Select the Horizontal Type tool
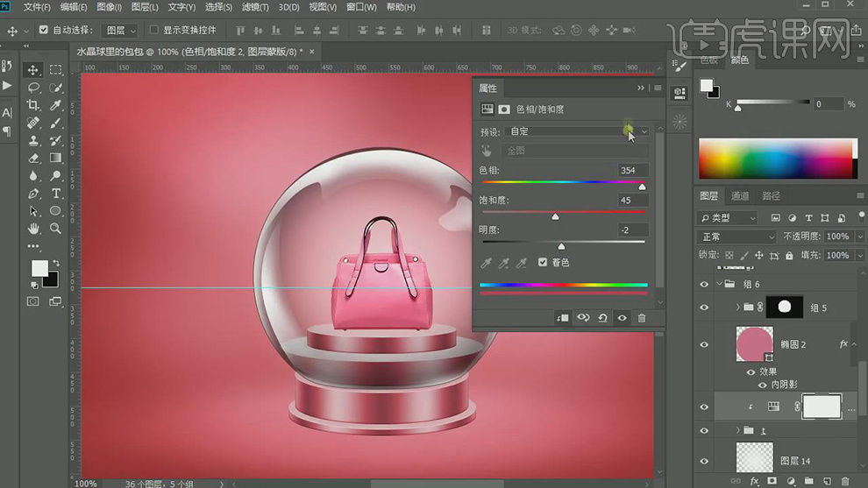Viewport: 868px width, 488px height. pyautogui.click(x=56, y=193)
